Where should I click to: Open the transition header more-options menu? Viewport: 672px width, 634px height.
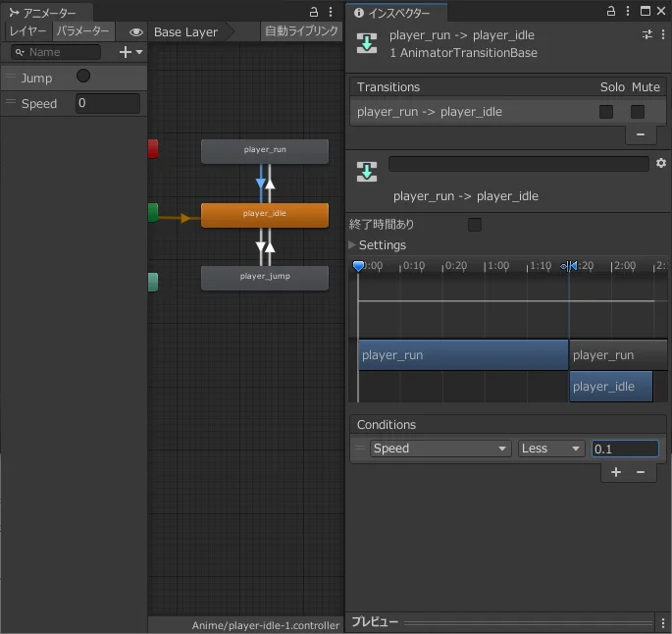(663, 34)
